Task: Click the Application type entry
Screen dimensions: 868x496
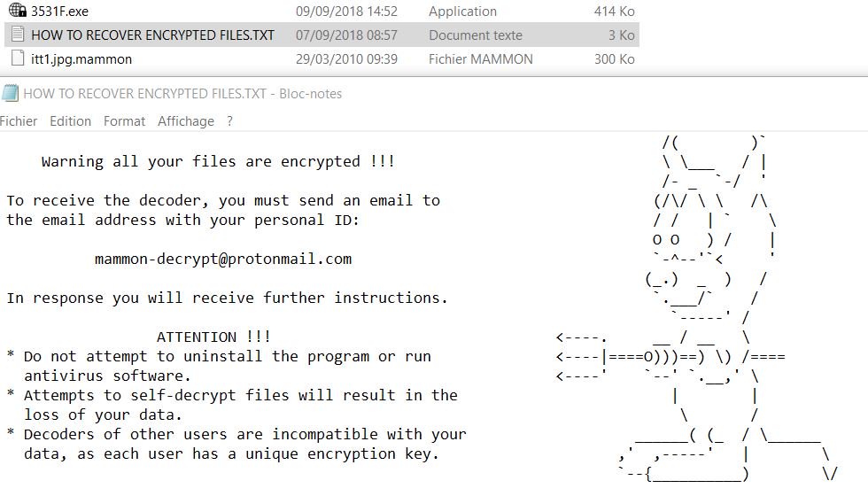Action: pyautogui.click(x=462, y=12)
